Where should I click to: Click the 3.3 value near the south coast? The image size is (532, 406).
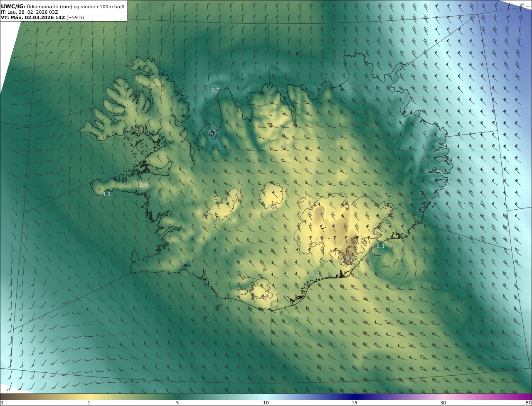(315, 274)
